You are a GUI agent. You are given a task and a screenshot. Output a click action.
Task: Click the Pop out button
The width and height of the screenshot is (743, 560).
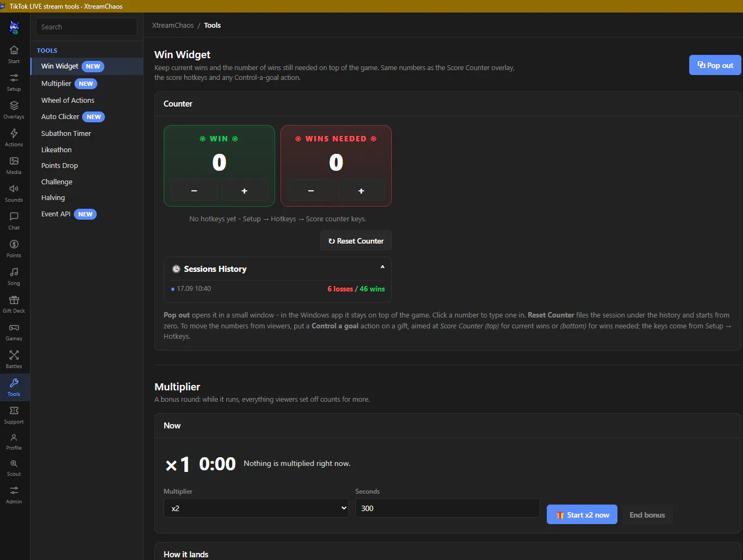pyautogui.click(x=715, y=65)
